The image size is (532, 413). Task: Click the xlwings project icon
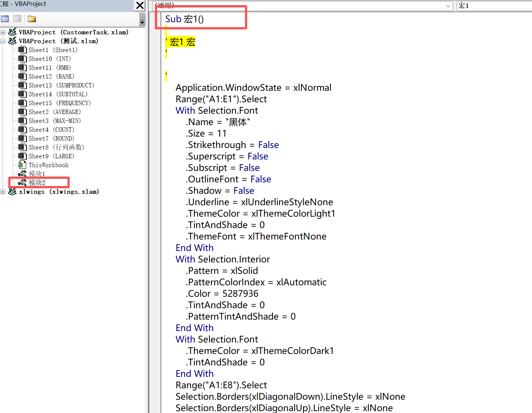[x=13, y=192]
